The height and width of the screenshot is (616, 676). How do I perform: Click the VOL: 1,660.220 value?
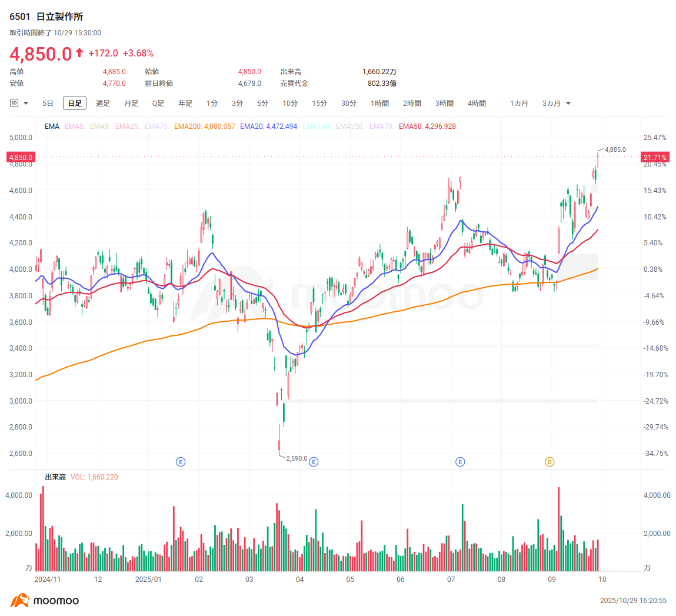coord(94,477)
